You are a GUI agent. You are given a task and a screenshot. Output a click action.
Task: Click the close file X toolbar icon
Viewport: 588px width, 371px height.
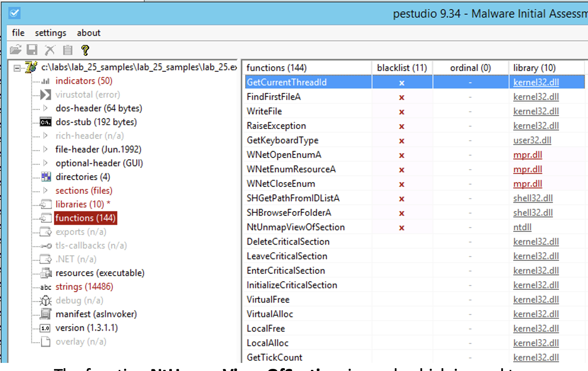click(x=50, y=50)
